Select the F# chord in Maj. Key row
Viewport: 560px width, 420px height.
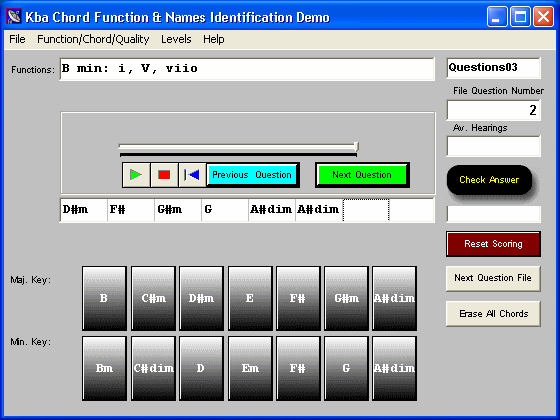click(298, 298)
